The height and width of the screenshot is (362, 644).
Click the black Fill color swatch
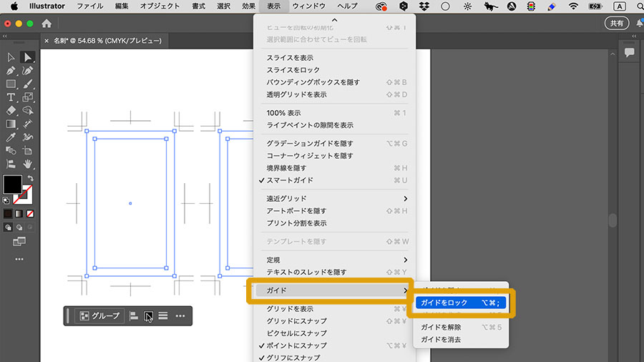click(12, 184)
